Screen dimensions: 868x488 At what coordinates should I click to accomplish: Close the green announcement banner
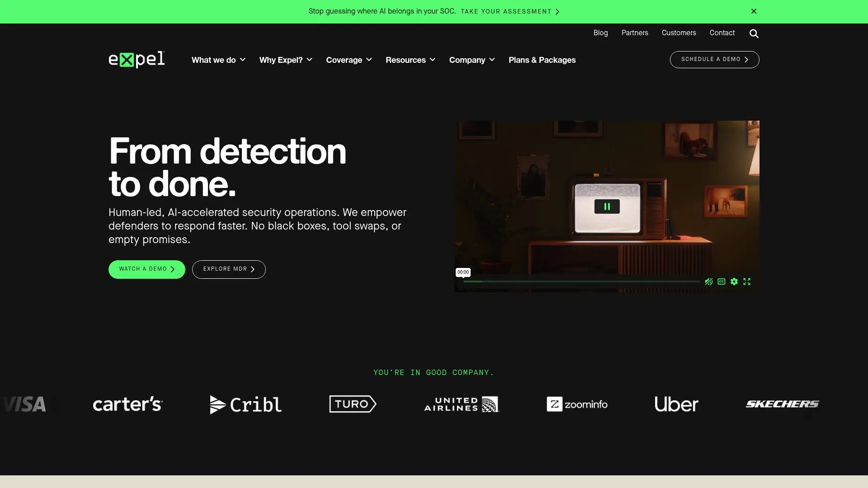754,11
